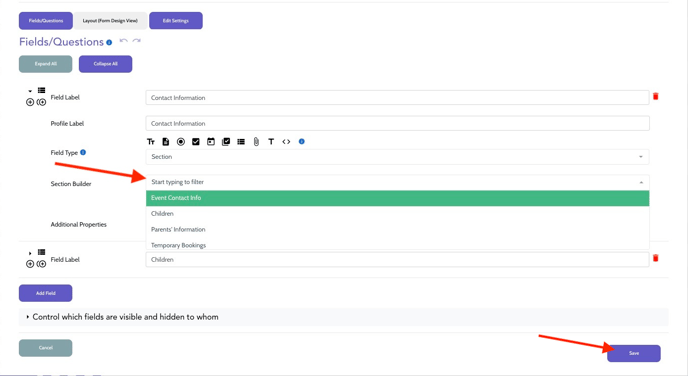Viewport: 688px width, 376px height.
Task: Open the Field Type info tooltip
Action: pos(83,152)
